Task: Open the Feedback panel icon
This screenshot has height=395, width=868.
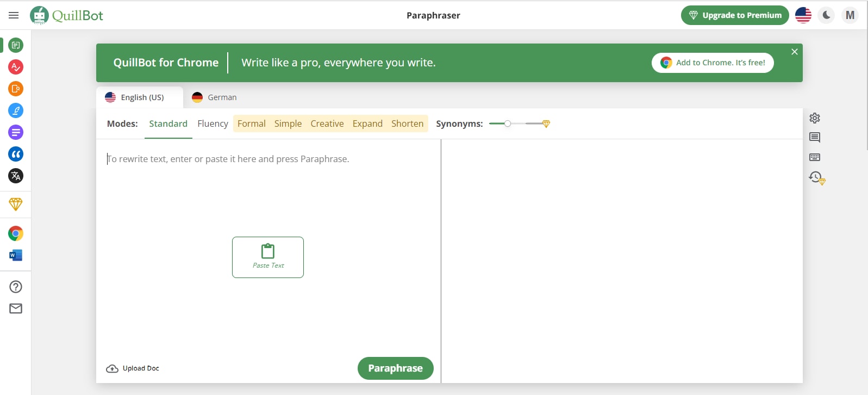Action: click(x=815, y=138)
